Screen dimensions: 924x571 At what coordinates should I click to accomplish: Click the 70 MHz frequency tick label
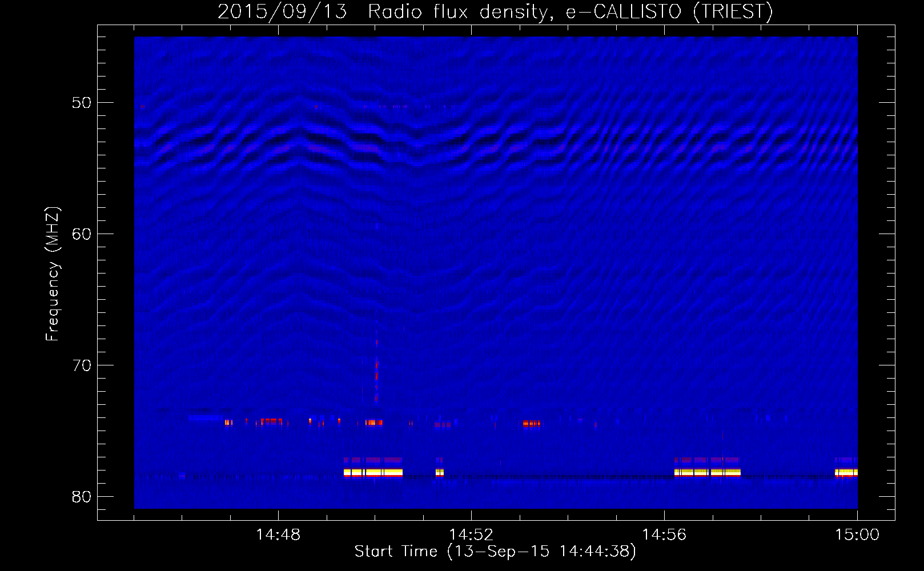click(82, 365)
